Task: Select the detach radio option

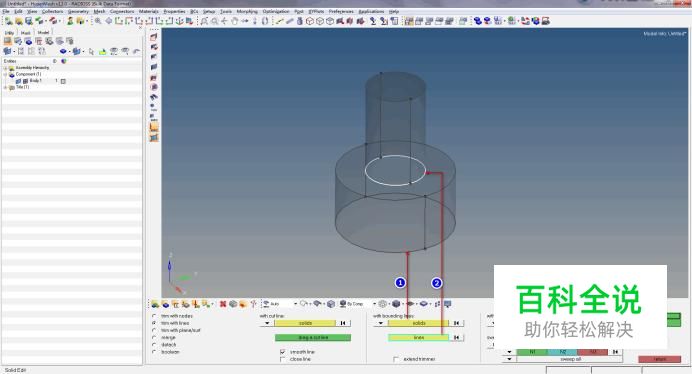Action: coord(154,344)
